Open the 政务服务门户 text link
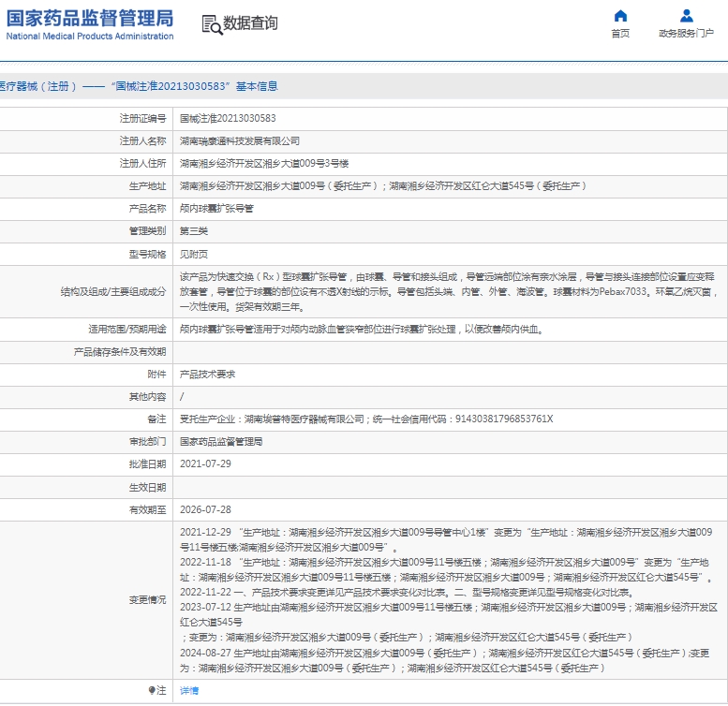Screen dimensions: 728x706 686,34
